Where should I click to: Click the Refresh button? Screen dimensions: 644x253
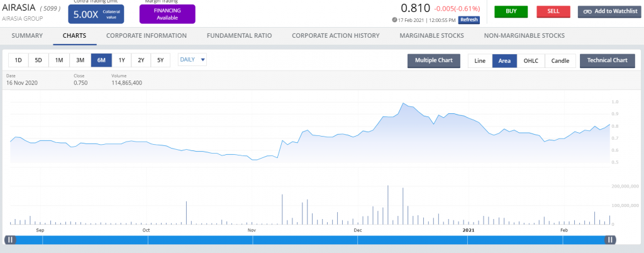point(469,20)
